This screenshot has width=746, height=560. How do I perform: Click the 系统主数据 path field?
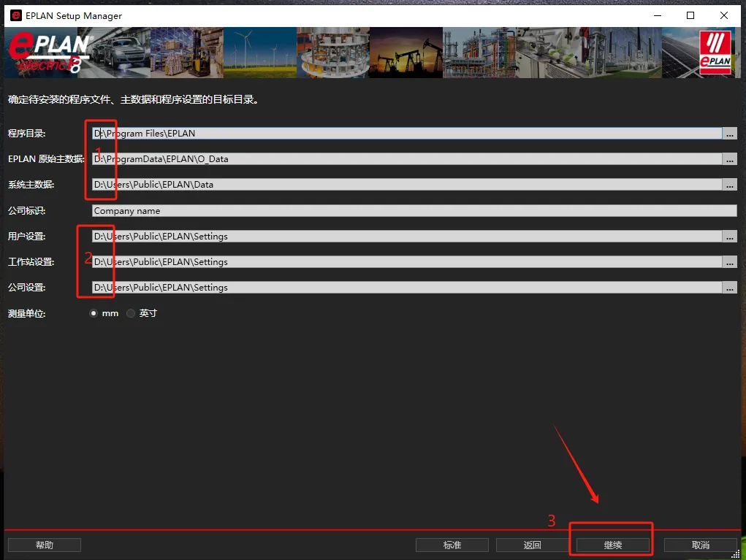click(407, 185)
